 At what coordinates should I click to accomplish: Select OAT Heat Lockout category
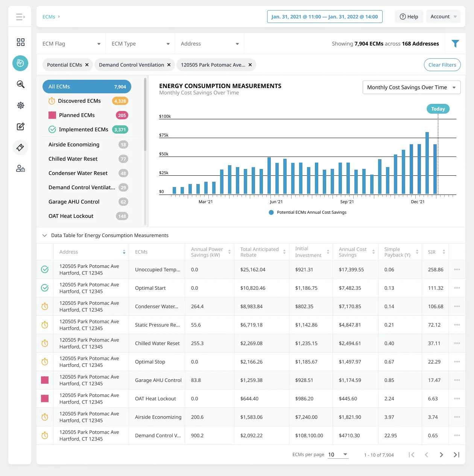88,216
